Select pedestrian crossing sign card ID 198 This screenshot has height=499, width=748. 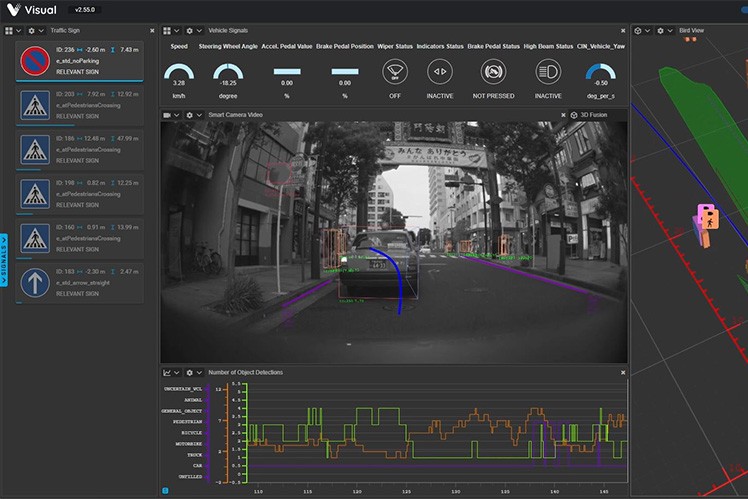[x=79, y=194]
